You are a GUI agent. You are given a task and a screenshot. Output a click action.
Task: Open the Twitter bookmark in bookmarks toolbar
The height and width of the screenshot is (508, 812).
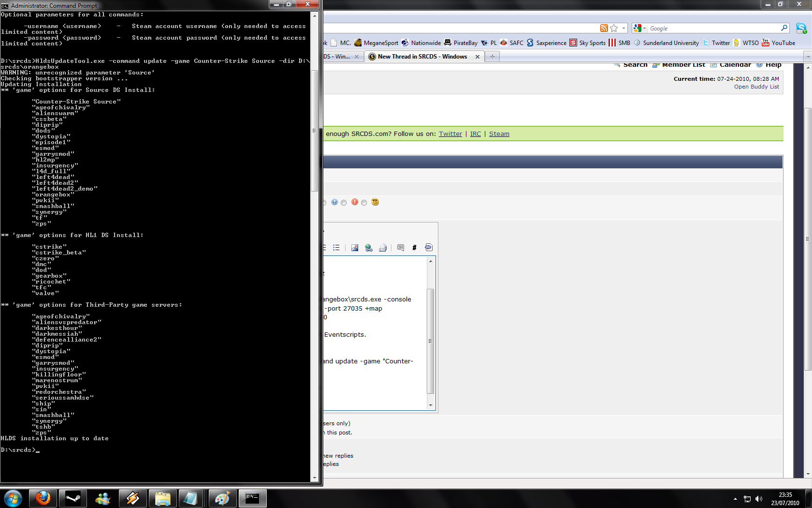click(x=716, y=43)
